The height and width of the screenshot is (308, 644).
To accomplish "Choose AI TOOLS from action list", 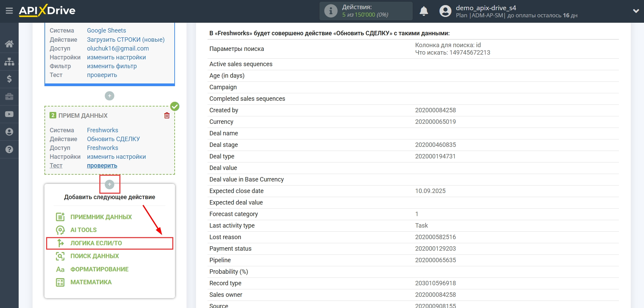I will pos(83,230).
